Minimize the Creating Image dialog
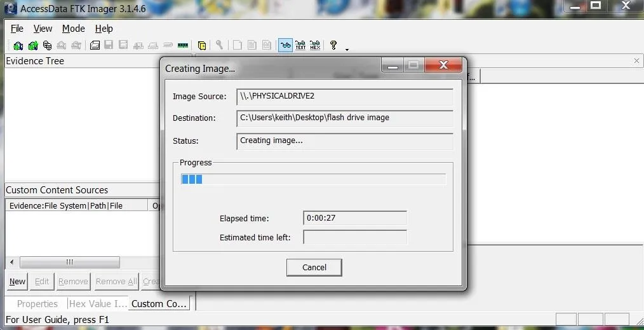644x330 pixels. [392, 65]
